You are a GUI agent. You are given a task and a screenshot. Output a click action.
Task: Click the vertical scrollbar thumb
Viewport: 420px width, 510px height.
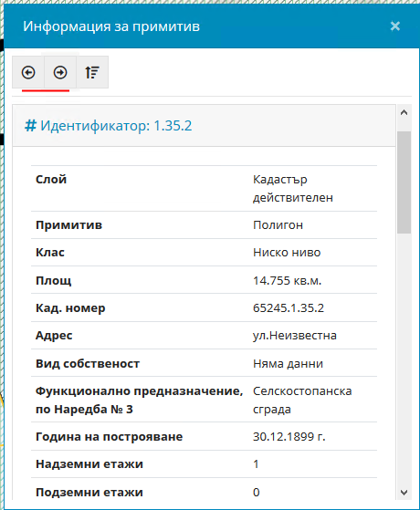click(x=404, y=182)
